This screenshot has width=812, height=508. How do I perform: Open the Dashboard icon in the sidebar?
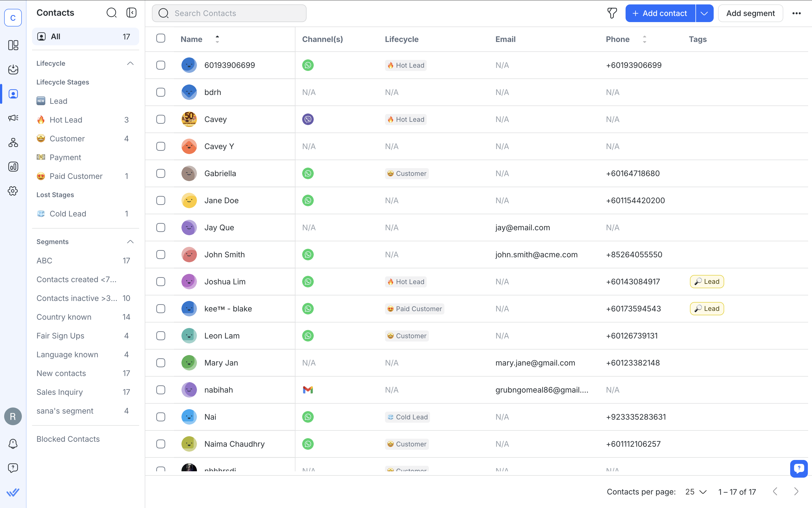pyautogui.click(x=13, y=45)
